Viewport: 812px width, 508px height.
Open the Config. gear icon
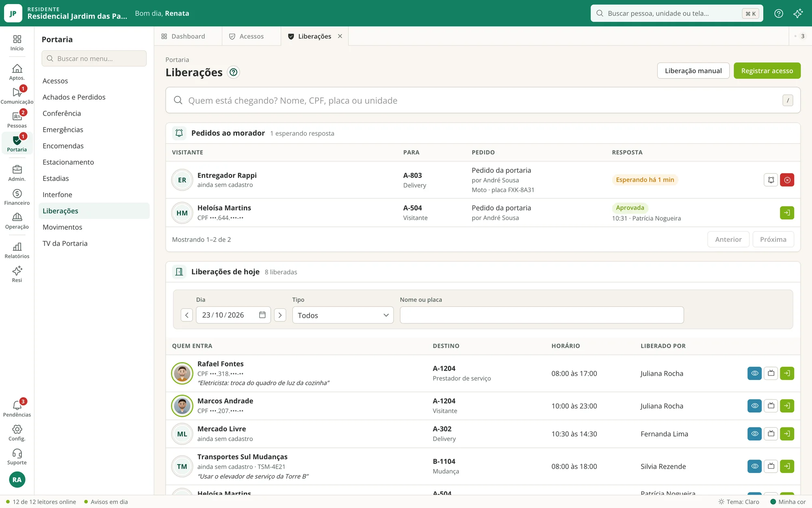[17, 433]
